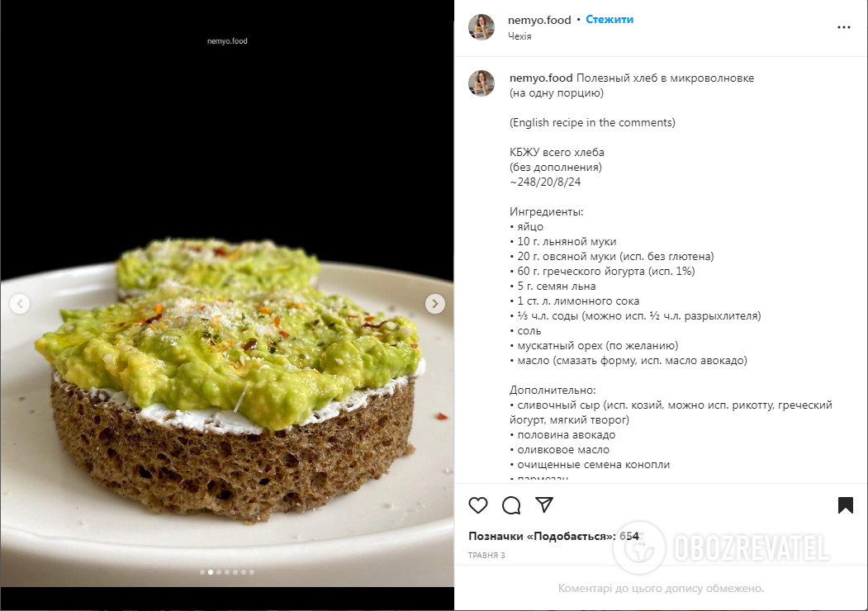Click the avatar beside the caption text
This screenshot has height=611, width=868.
click(481, 83)
